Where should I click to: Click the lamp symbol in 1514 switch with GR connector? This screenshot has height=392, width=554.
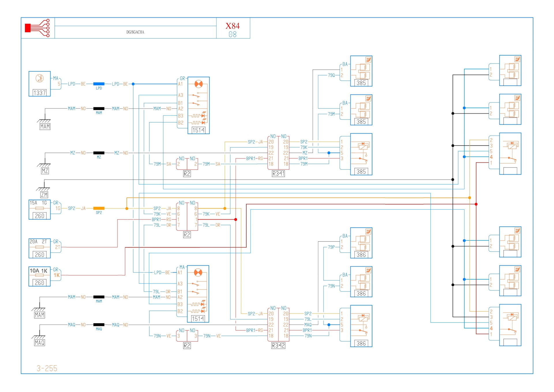click(199, 84)
